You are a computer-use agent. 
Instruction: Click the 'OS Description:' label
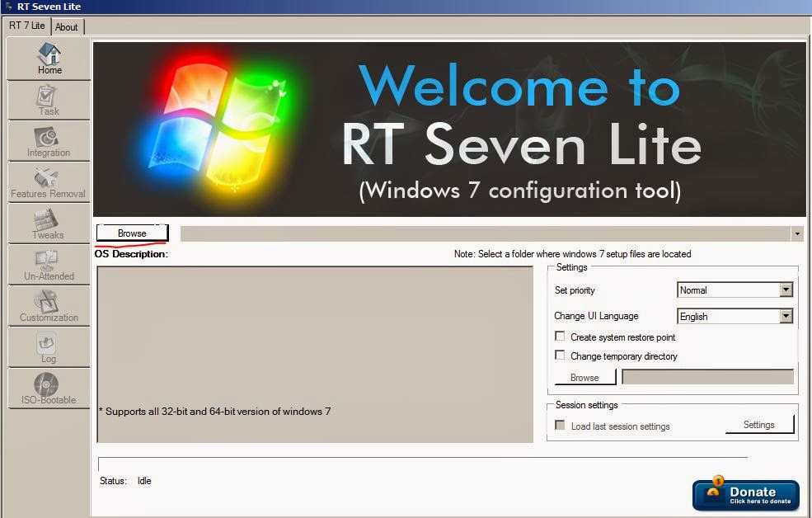point(132,254)
